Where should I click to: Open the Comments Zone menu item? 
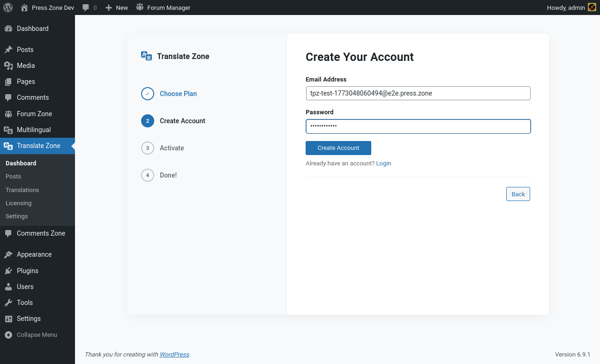pos(37,233)
